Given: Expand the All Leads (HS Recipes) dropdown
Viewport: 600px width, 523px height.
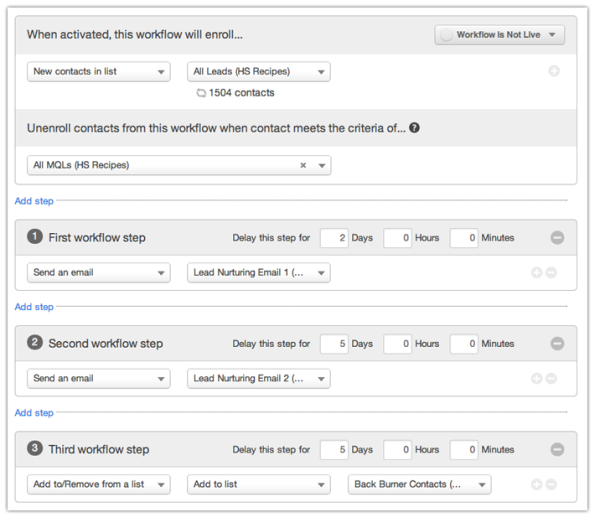Looking at the screenshot, I should coord(258,72).
